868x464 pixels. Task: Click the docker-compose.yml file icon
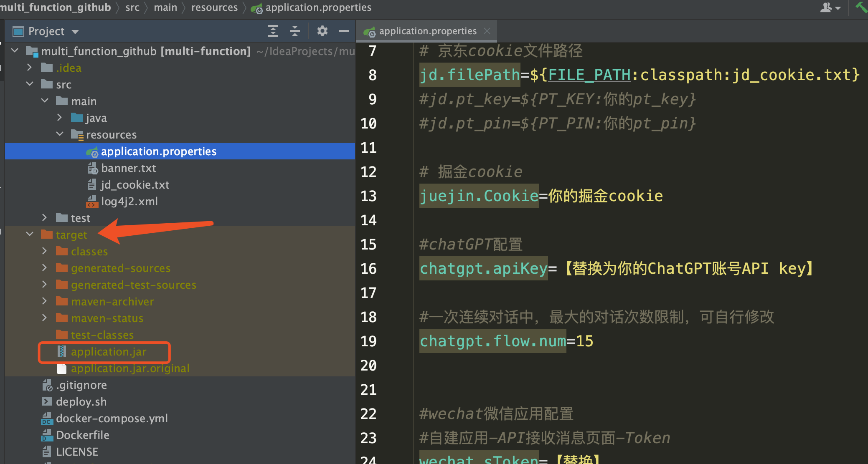point(47,419)
